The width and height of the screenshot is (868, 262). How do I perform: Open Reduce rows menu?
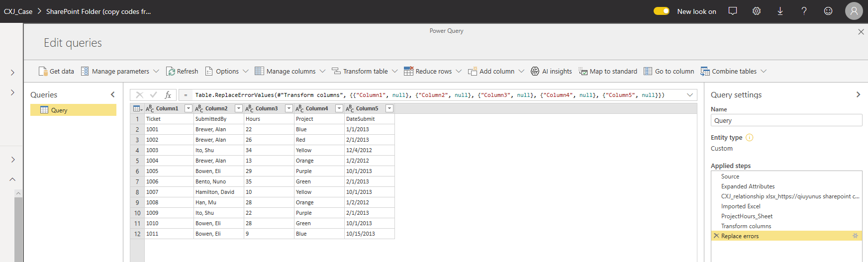coord(433,71)
